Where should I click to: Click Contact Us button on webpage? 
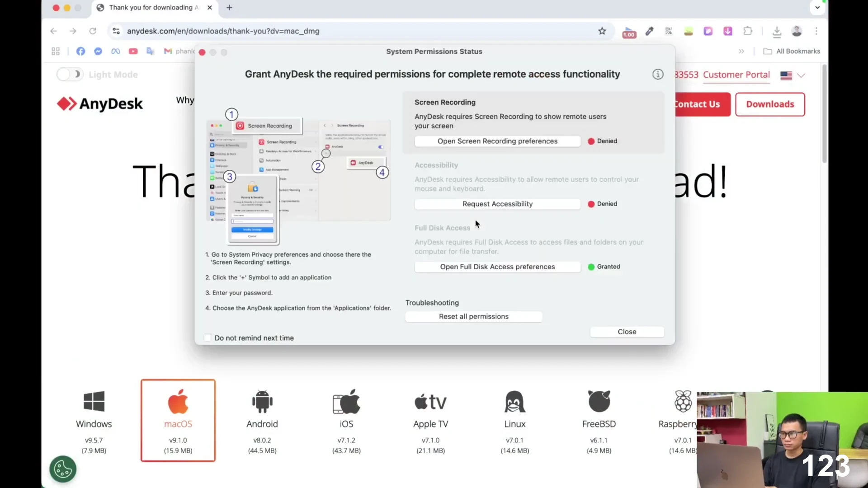pos(703,104)
